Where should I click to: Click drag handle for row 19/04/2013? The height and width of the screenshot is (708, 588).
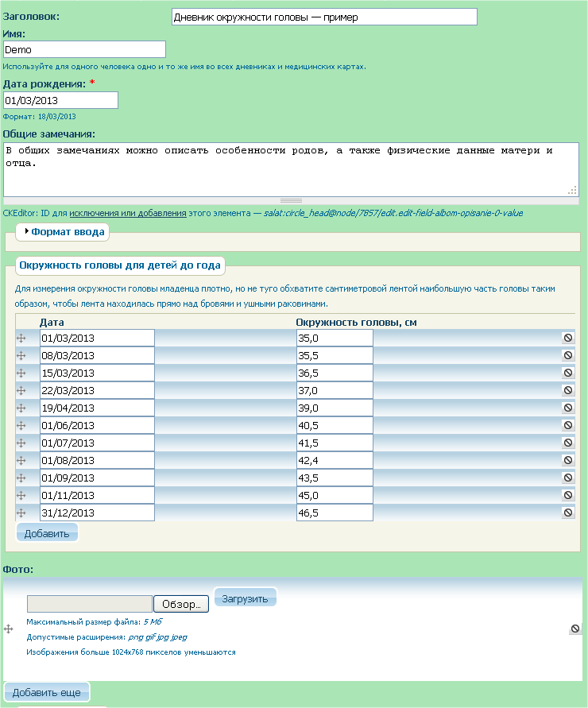click(21, 408)
